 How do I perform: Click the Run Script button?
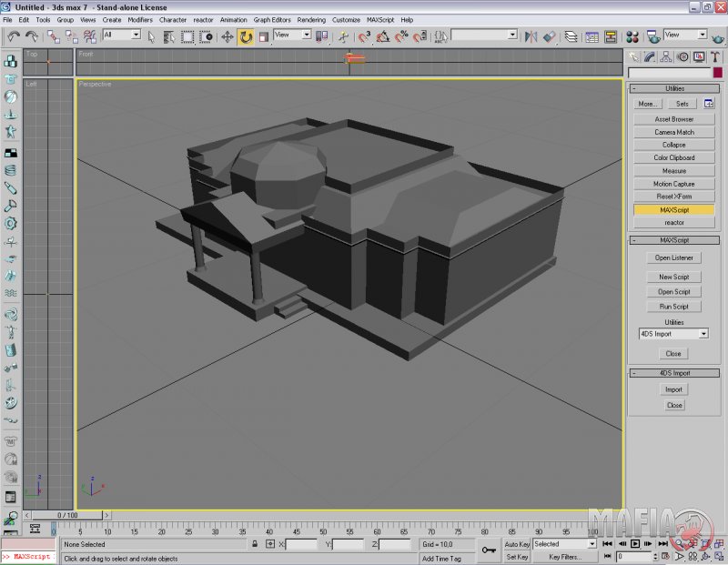point(673,307)
